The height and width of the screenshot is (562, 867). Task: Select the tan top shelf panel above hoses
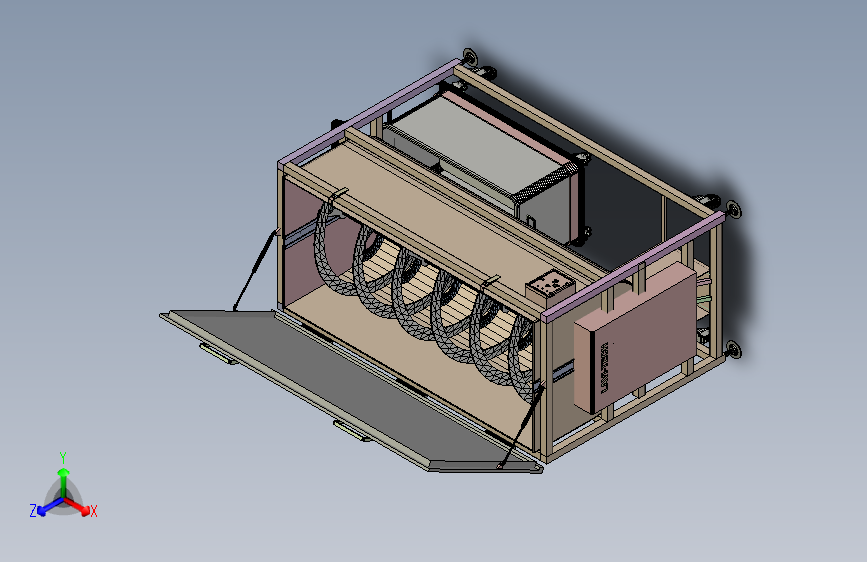[x=437, y=221]
